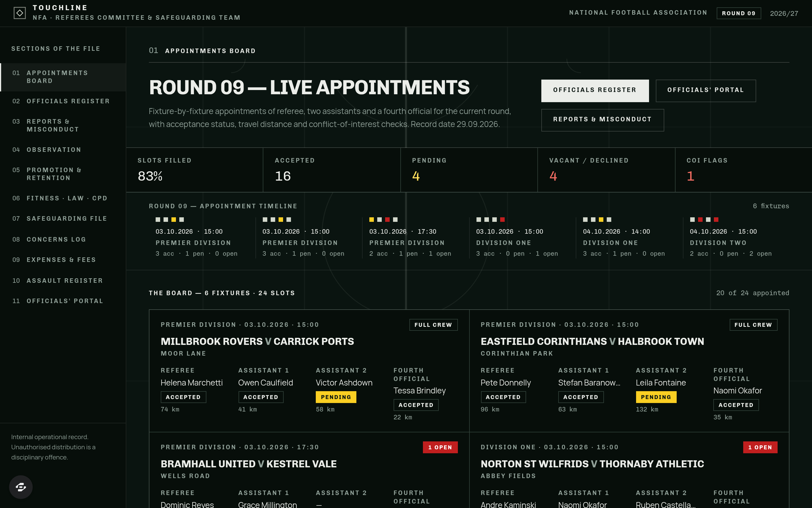The image size is (812, 508).
Task: Click the Slots Filled 83% stat
Action: tap(195, 170)
